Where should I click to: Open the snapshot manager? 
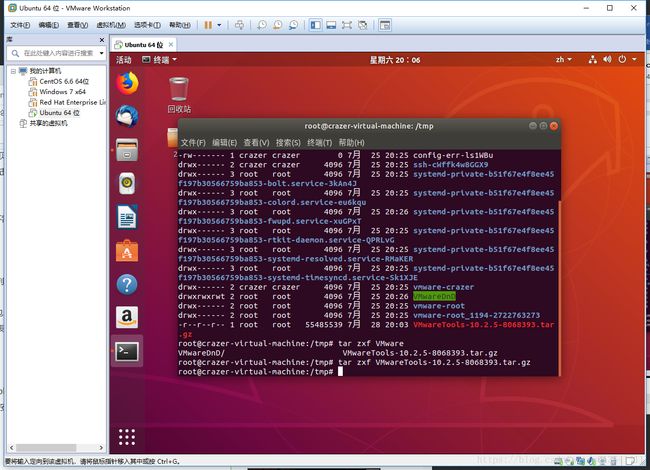[293, 25]
